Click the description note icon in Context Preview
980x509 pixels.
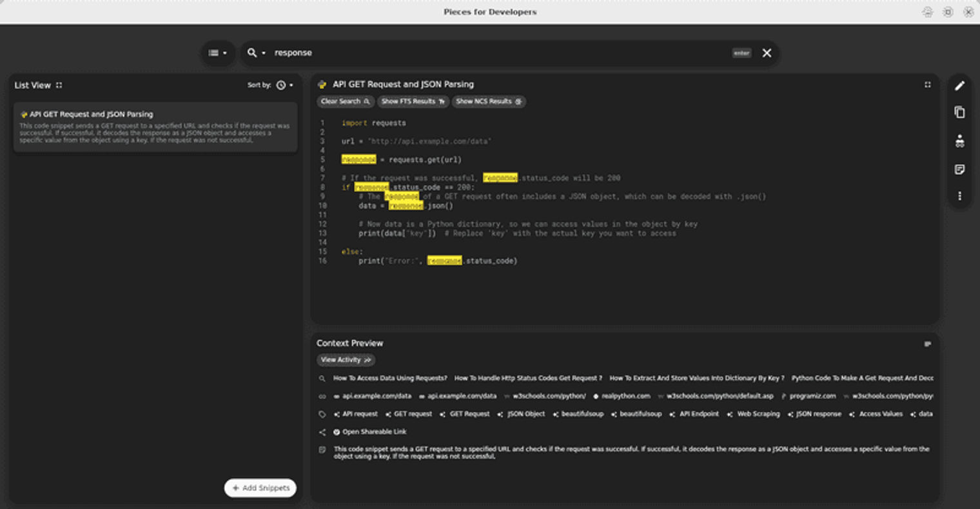point(322,450)
